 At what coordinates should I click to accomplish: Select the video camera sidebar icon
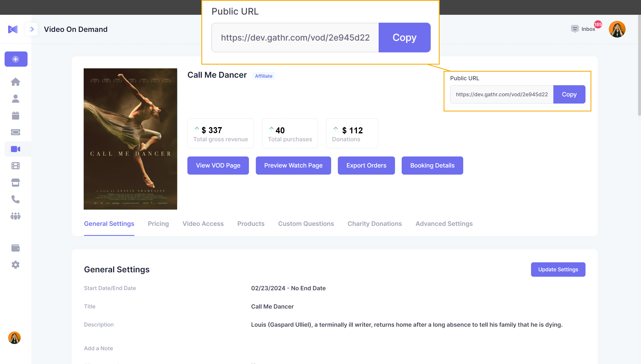15,149
